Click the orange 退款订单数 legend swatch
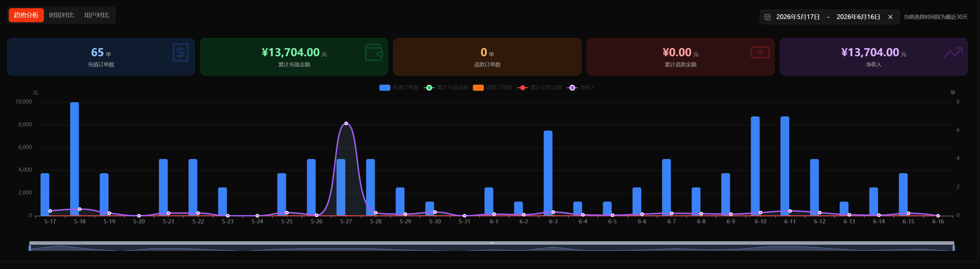Image resolution: width=980 pixels, height=269 pixels. 478,88
